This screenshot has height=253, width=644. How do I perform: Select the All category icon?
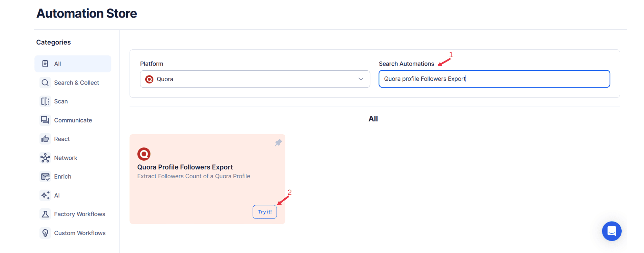(x=45, y=63)
